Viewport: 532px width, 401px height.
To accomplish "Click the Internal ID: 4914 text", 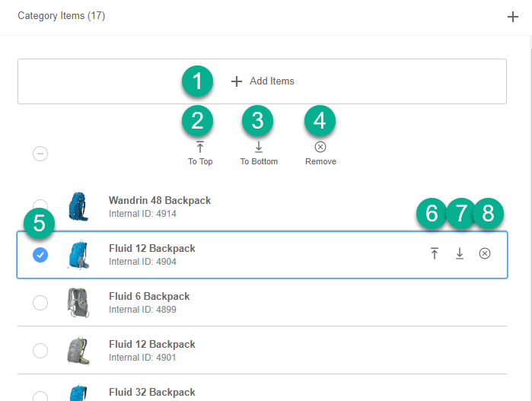I will [x=142, y=214].
